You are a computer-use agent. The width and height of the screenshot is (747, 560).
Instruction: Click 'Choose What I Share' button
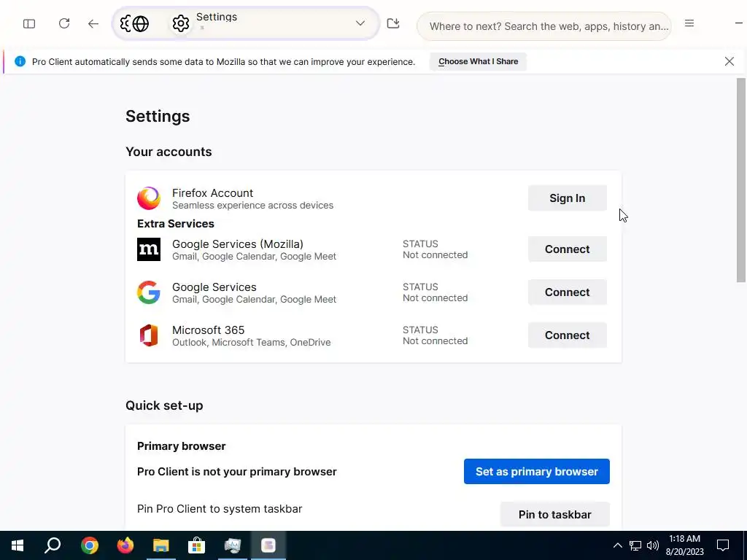pyautogui.click(x=478, y=61)
